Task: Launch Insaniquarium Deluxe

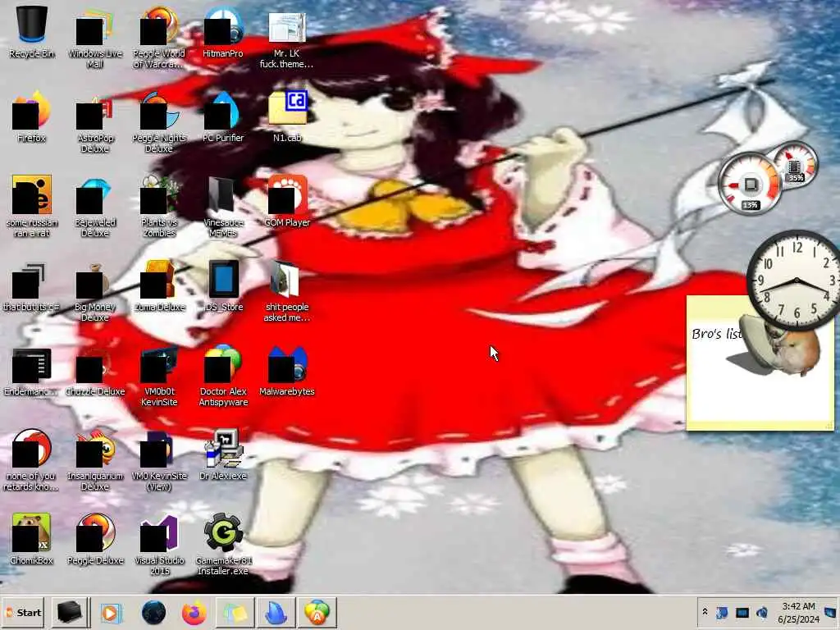Action: tap(95, 461)
